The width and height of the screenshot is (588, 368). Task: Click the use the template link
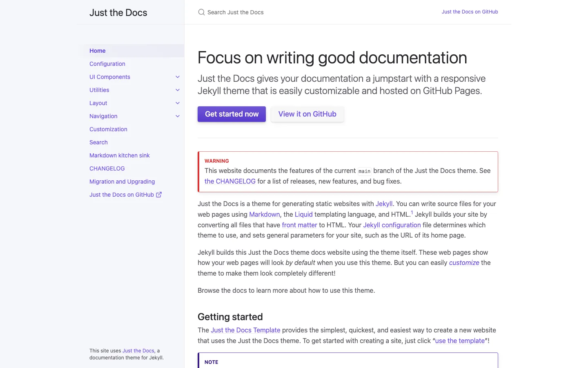tap(460, 341)
